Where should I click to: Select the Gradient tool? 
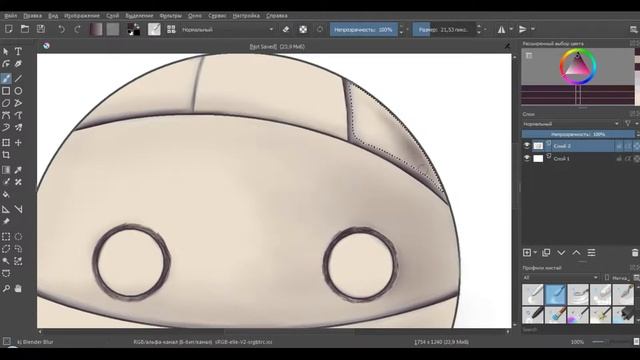[x=6, y=170]
